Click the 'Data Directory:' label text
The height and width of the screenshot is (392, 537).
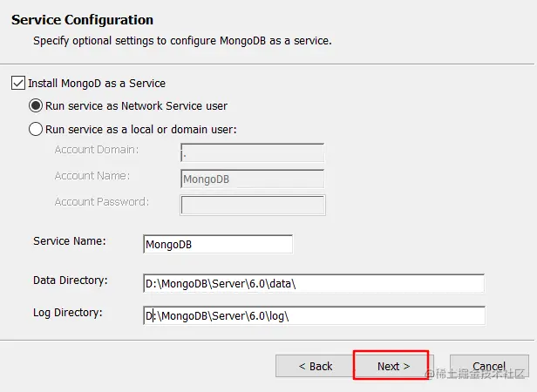(x=70, y=280)
